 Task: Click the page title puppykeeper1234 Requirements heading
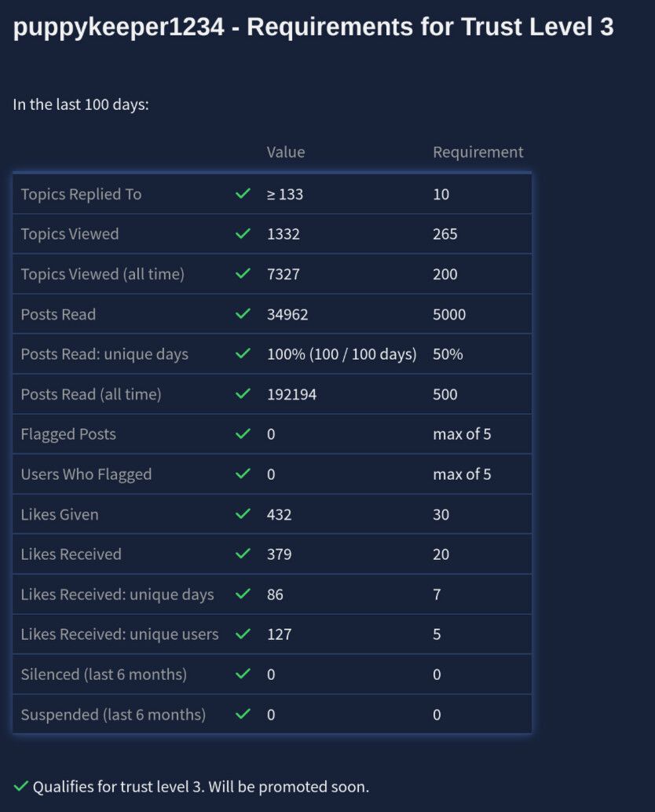pyautogui.click(x=313, y=27)
